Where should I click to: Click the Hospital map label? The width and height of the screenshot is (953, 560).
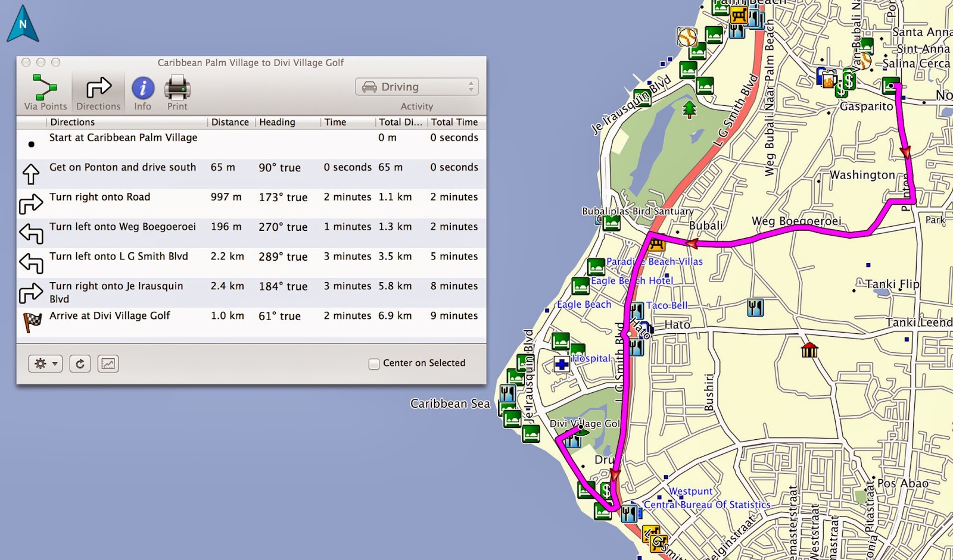pyautogui.click(x=591, y=358)
